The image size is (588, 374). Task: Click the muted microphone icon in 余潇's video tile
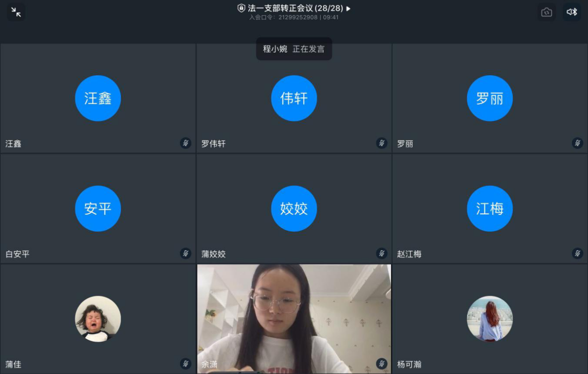381,364
